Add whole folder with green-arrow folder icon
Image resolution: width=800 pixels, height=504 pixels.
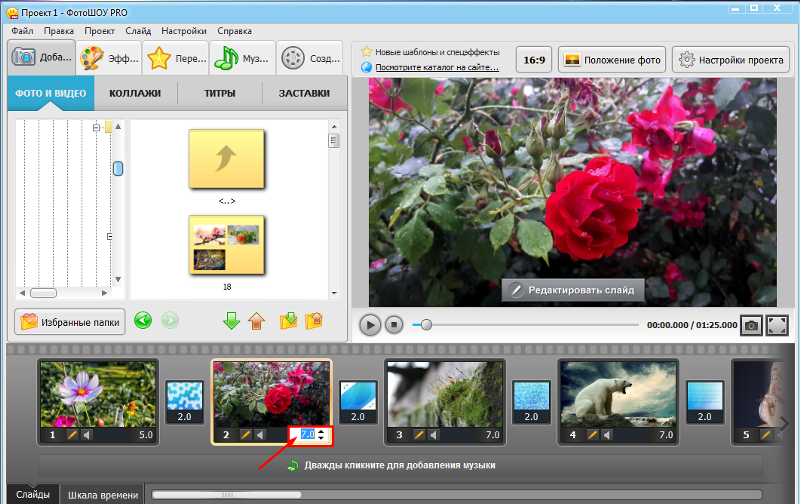[288, 321]
